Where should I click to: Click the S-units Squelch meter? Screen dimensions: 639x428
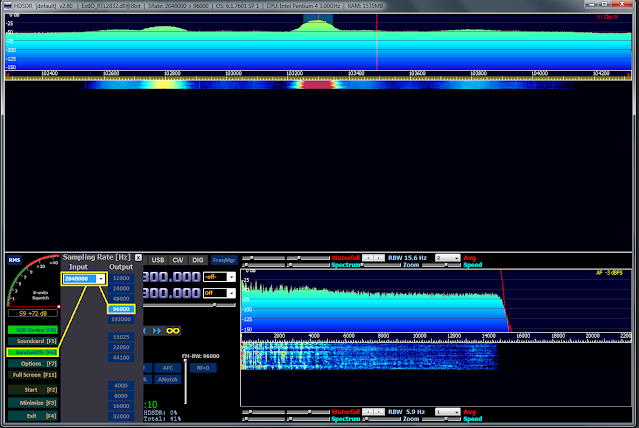(x=33, y=281)
